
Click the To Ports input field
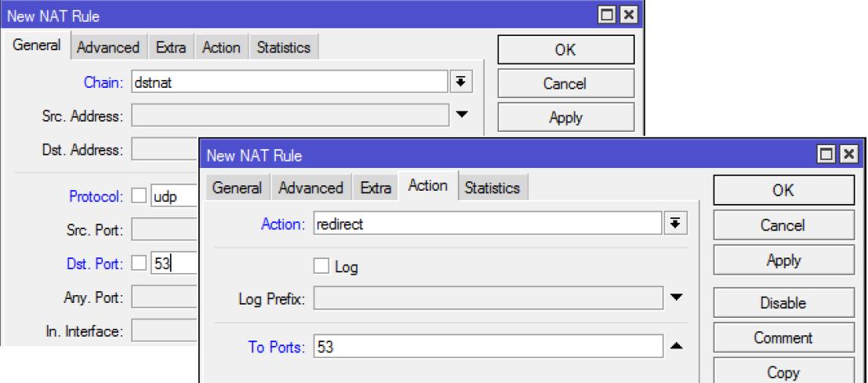pos(488,347)
